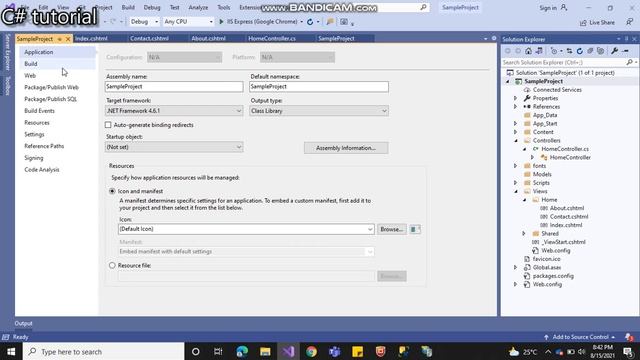Open File Explorer from the taskbar

pyautogui.click(x=265, y=351)
